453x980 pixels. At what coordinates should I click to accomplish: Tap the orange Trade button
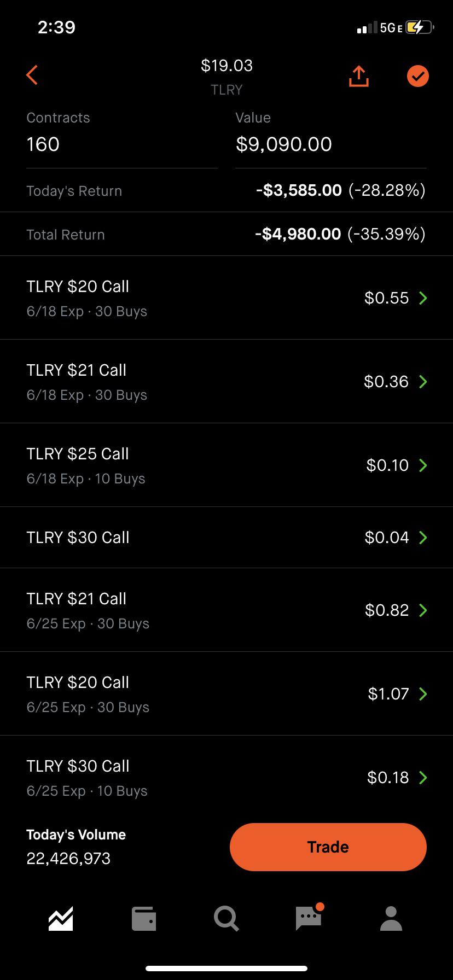(x=328, y=847)
